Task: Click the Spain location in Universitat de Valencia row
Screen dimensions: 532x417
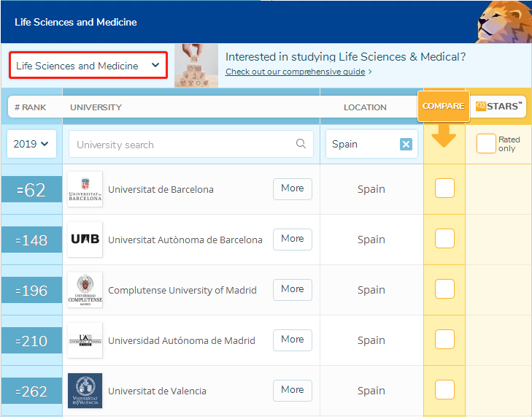Action: [x=371, y=391]
